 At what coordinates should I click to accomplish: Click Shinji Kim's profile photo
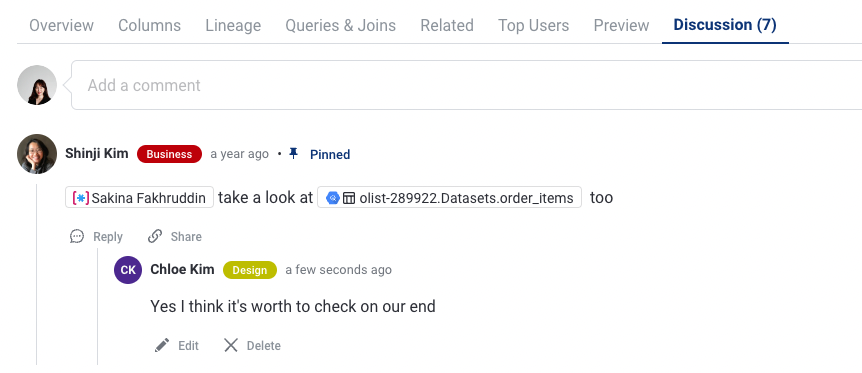point(37,154)
